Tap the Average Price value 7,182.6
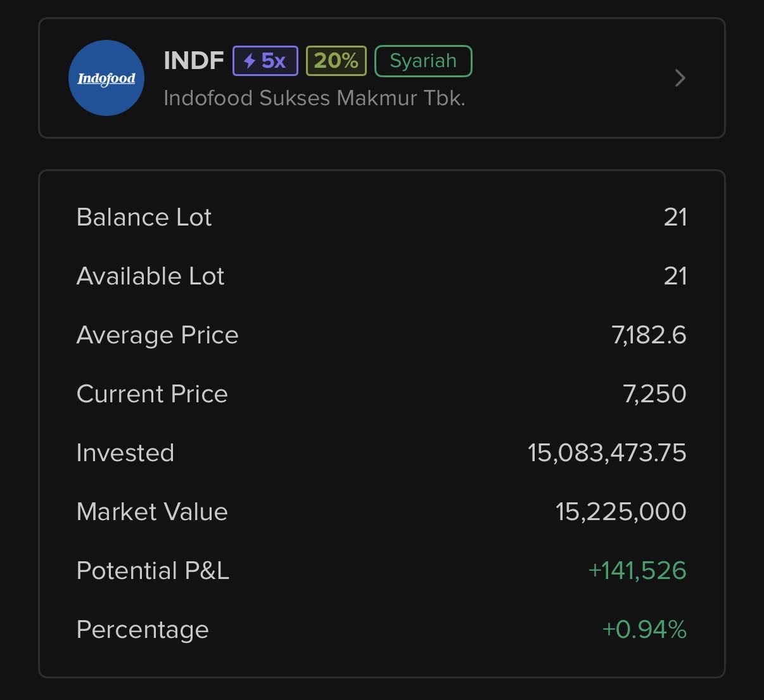 coord(649,335)
